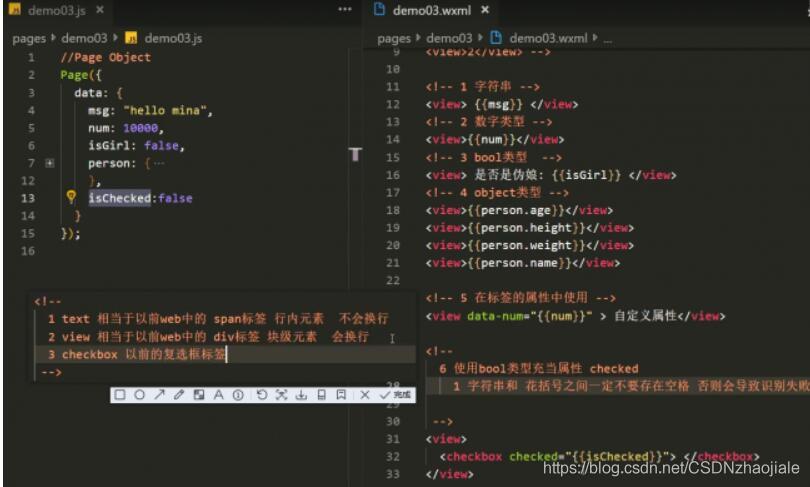The width and height of the screenshot is (810, 487).
Task: Select the ellipse annotation tool
Action: [x=139, y=395]
